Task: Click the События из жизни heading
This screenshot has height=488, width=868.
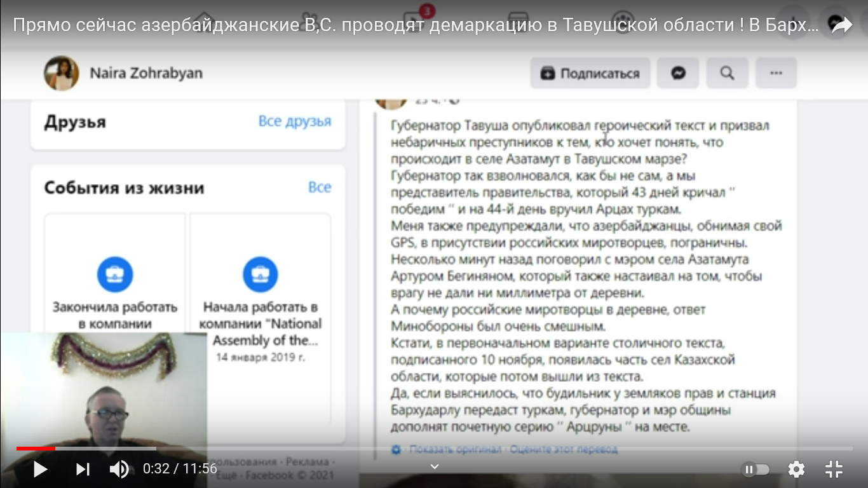Action: coord(125,188)
